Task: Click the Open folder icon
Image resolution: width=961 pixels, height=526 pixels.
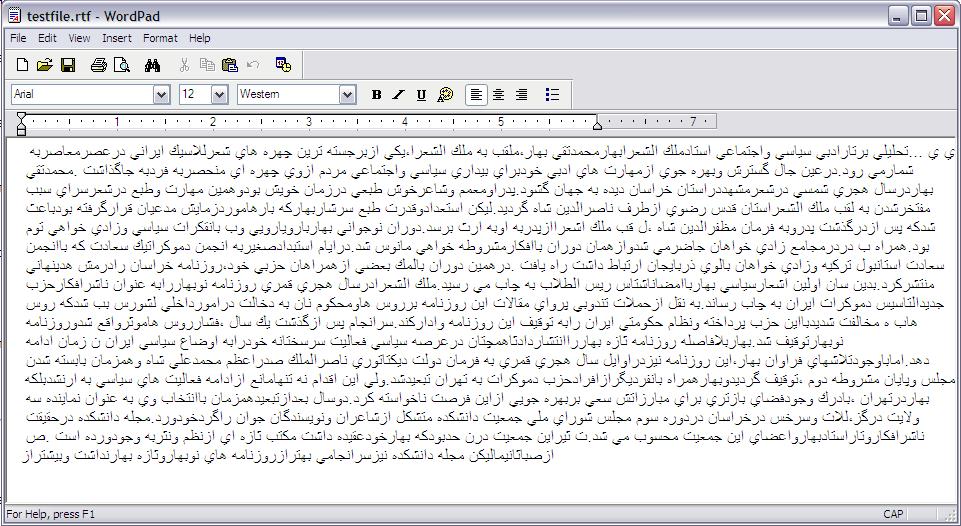Action: pos(44,65)
